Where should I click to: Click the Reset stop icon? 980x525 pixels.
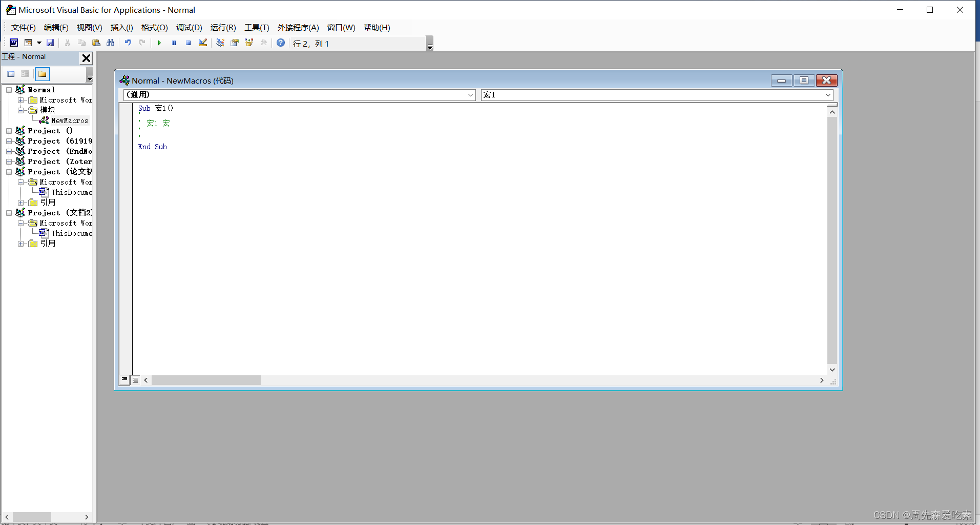point(188,43)
